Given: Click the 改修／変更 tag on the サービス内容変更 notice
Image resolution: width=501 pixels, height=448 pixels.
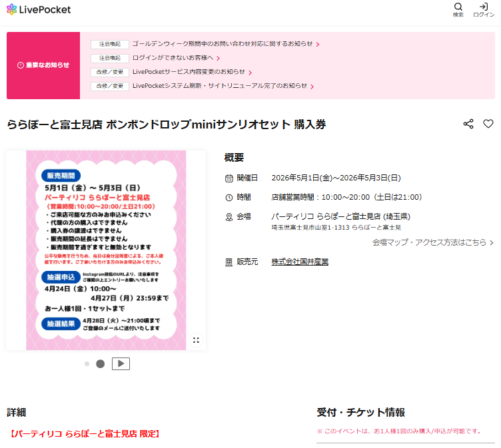Looking at the screenshot, I should pyautogui.click(x=109, y=72).
